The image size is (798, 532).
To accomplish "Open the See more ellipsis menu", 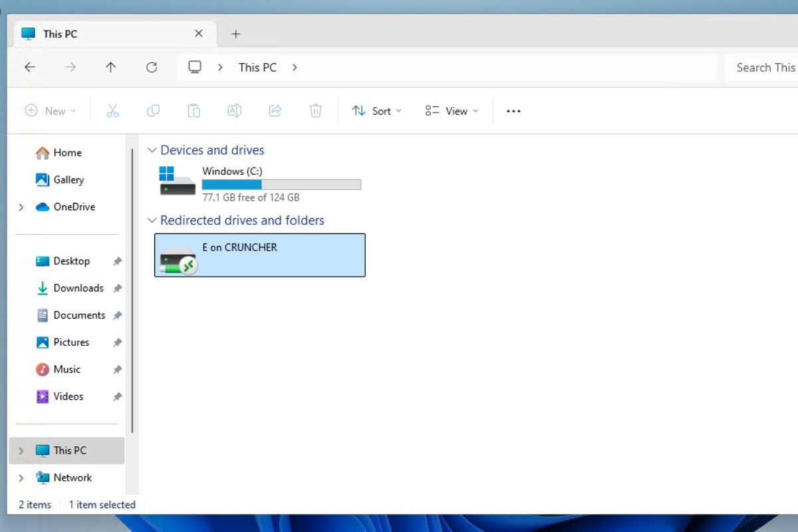I will coord(513,111).
